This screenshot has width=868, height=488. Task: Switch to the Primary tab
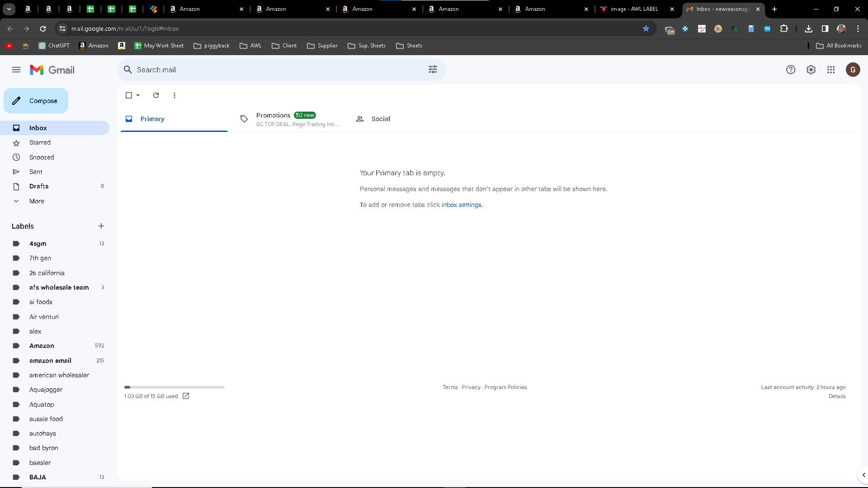(174, 119)
